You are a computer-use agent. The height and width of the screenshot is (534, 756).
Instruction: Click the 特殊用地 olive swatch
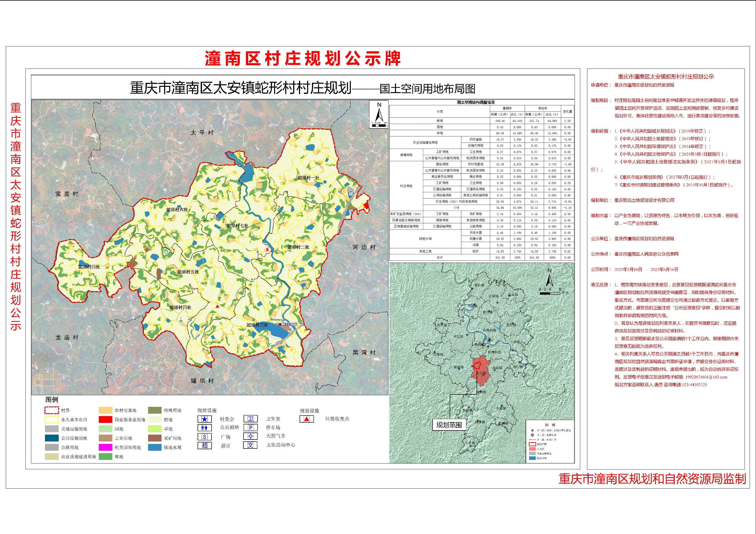155,410
